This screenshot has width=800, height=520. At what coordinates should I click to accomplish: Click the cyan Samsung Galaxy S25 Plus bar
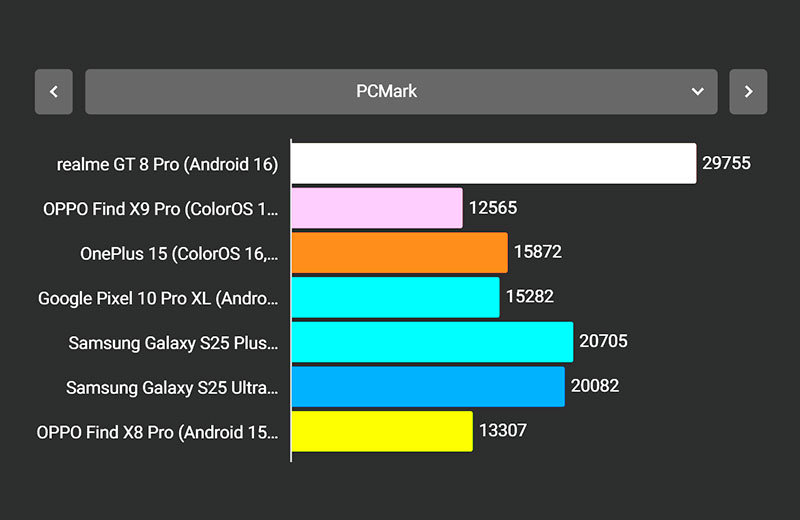pyautogui.click(x=432, y=342)
